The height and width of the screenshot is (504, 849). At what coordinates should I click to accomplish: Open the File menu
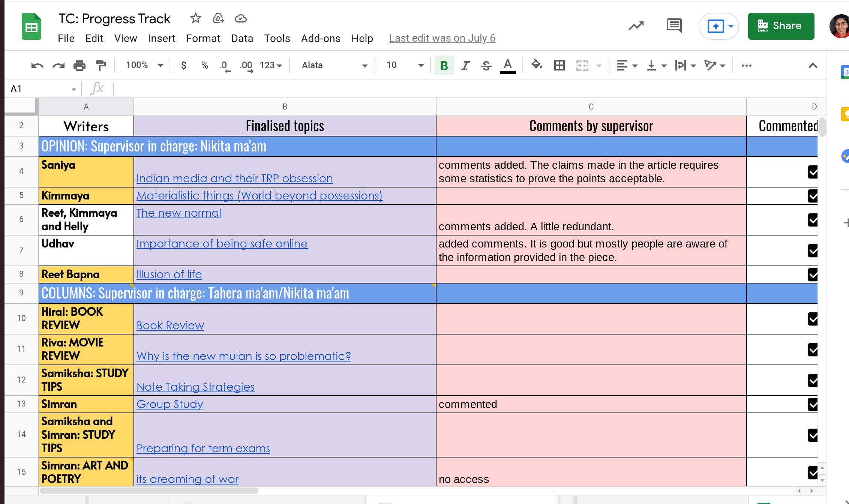[66, 38]
